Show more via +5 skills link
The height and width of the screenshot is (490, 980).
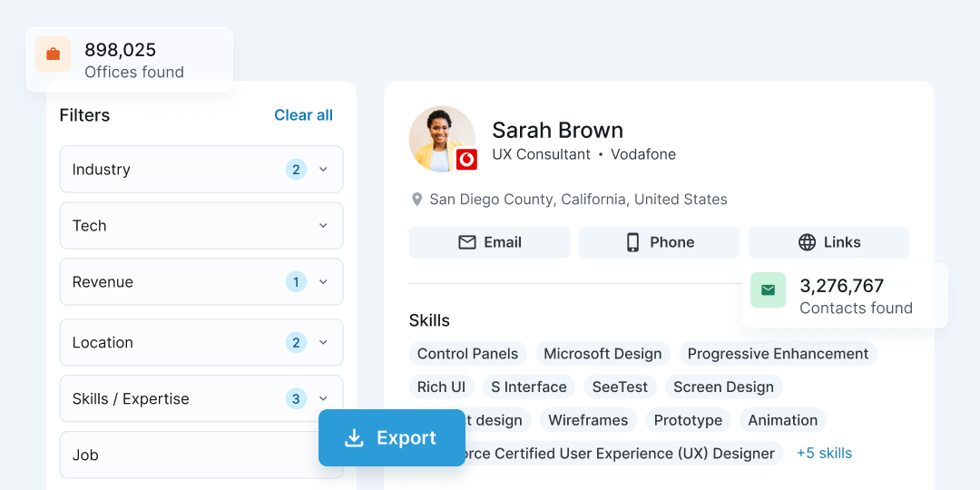coord(824,453)
